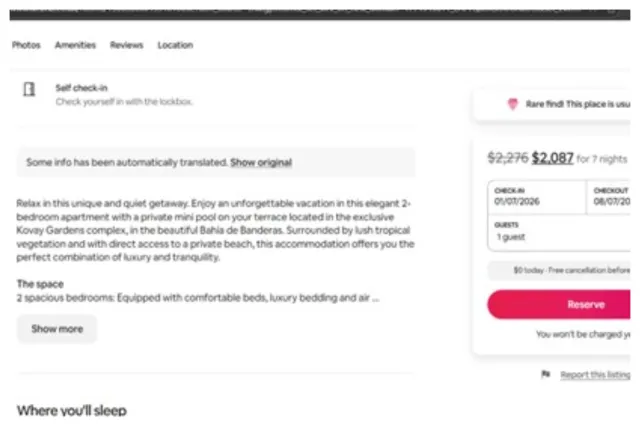This screenshot has height=426, width=640.
Task: Click the pink diamond Rare find icon
Action: click(513, 103)
